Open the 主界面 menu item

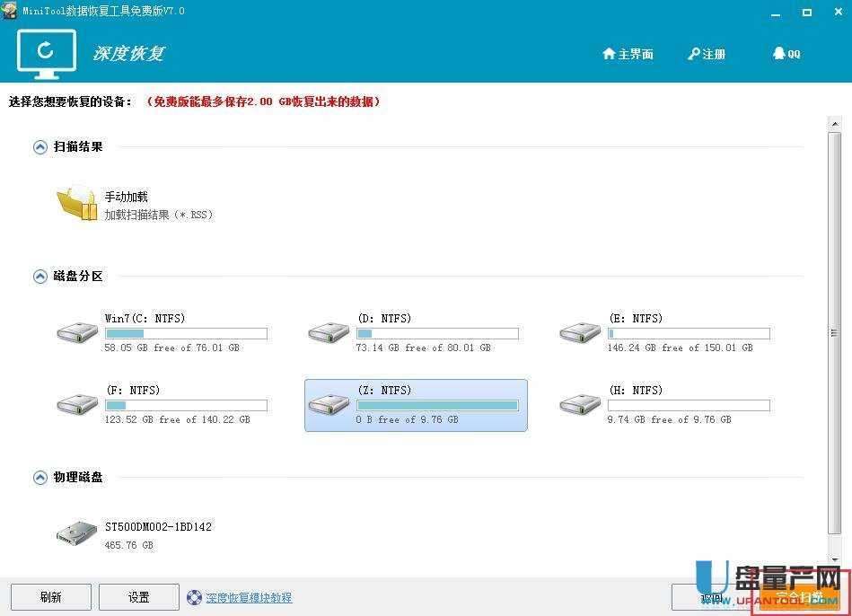[x=628, y=54]
